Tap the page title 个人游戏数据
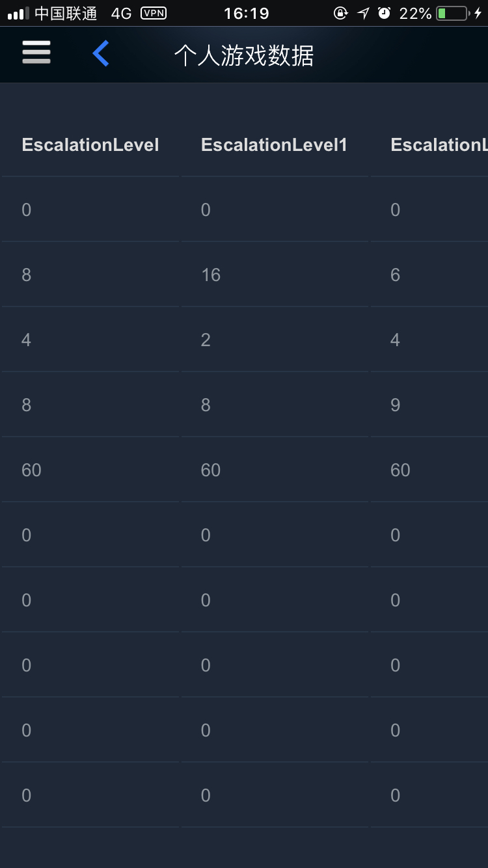Viewport: 488px width, 868px height. point(244,56)
